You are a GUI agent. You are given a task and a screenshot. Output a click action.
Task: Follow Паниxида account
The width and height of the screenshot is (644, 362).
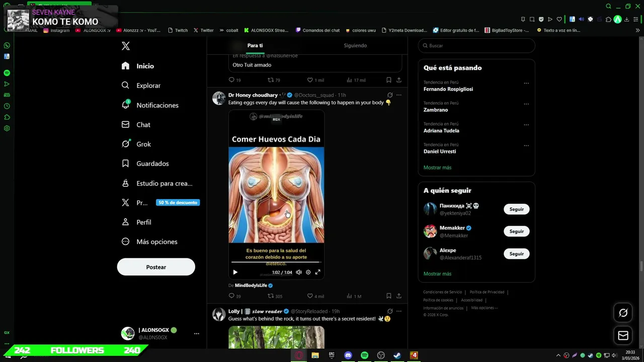click(x=517, y=209)
